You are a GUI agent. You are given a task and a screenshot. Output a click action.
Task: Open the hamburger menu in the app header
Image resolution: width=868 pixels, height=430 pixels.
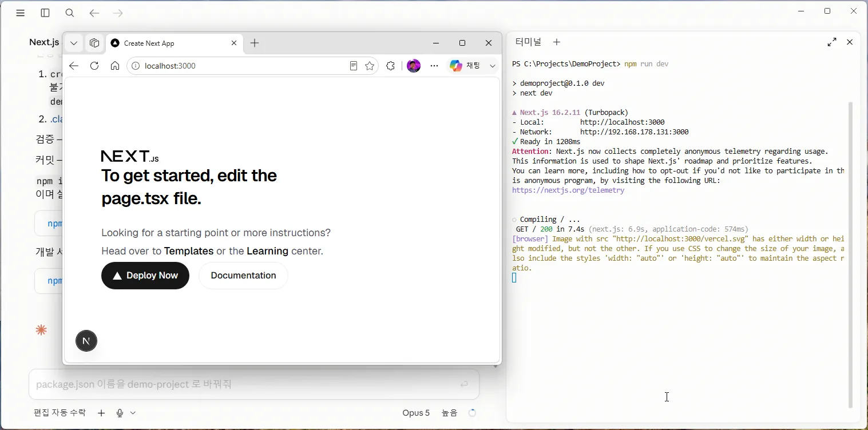[21, 13]
